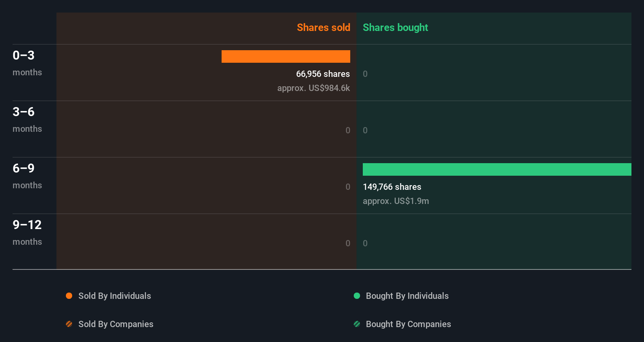This screenshot has width=644, height=342.
Task: Click the 3–6 months shares bought zero
Action: coord(365,131)
